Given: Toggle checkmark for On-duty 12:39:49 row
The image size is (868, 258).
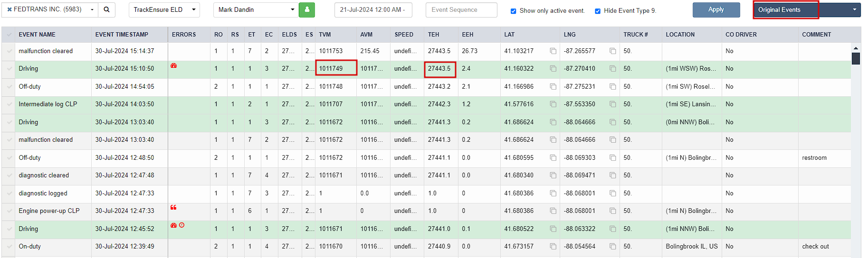Looking at the screenshot, I should point(9,247).
